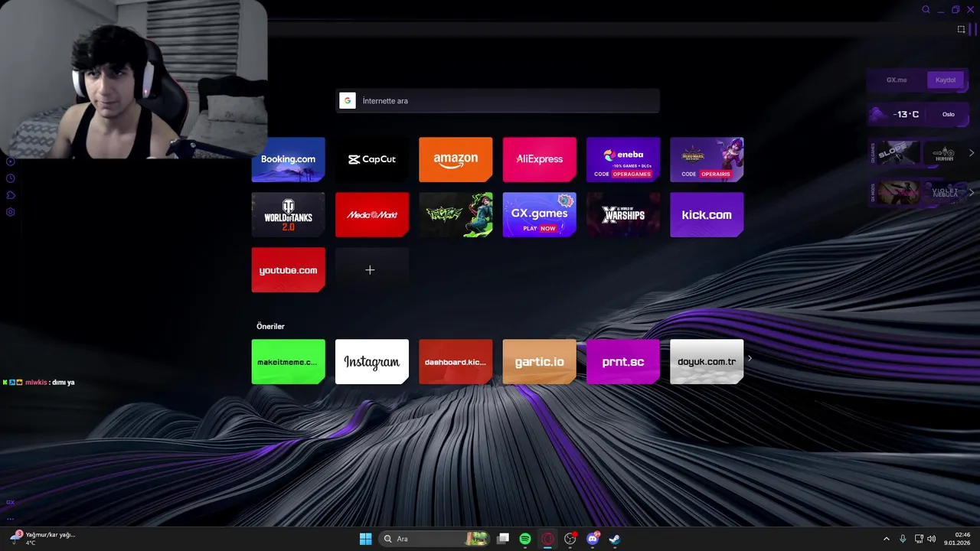
Task: Click the GX.me label
Action: click(x=897, y=80)
